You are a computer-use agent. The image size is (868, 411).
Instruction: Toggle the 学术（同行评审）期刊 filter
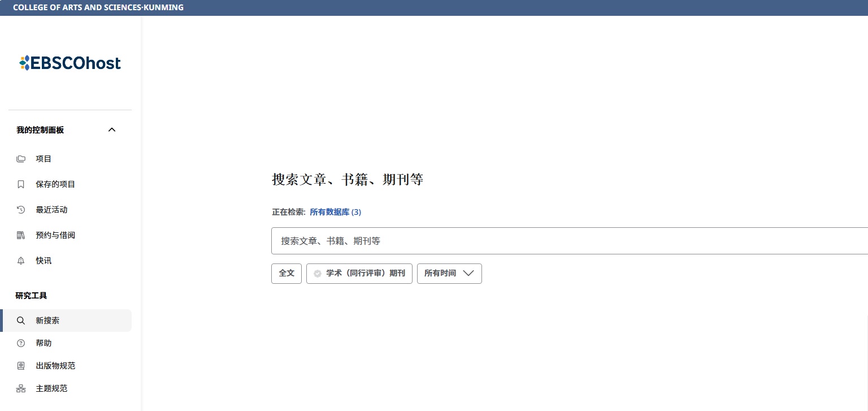click(359, 273)
